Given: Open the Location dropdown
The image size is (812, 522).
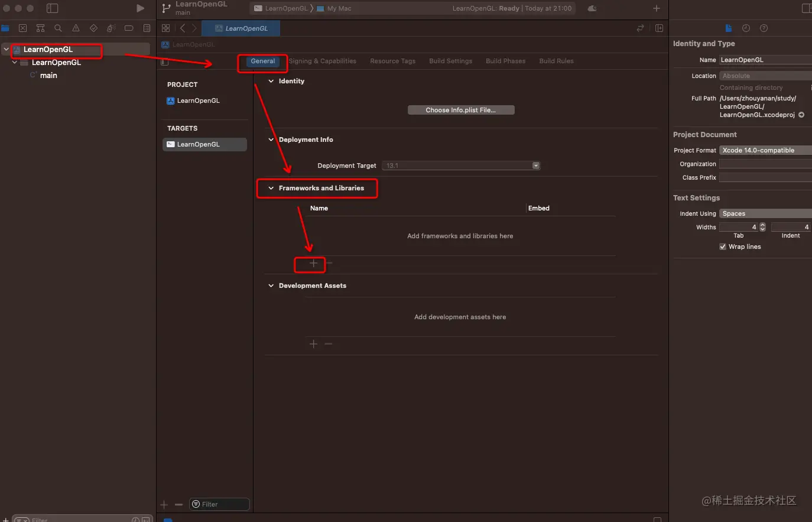Looking at the screenshot, I should pyautogui.click(x=765, y=76).
